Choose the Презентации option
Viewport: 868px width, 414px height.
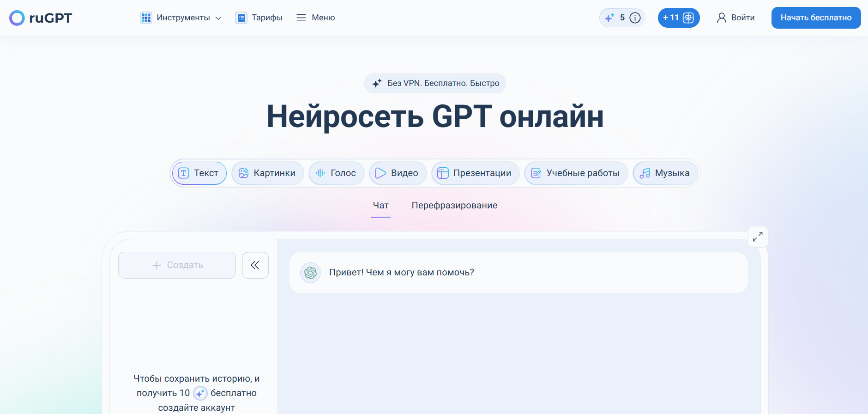(x=475, y=173)
